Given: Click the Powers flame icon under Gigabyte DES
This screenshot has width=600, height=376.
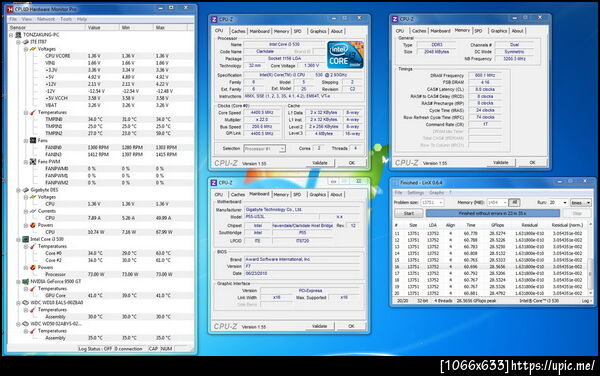Looking at the screenshot, I should click(x=33, y=225).
